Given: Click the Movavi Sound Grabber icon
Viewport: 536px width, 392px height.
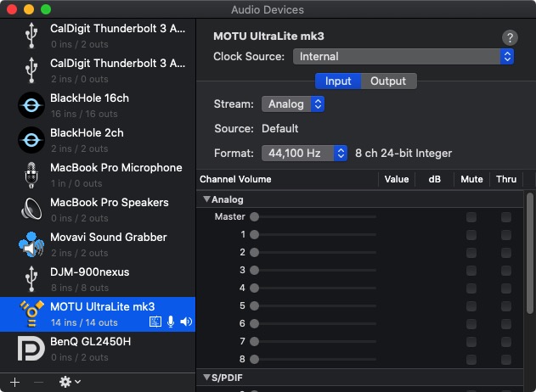Looking at the screenshot, I should tap(31, 244).
